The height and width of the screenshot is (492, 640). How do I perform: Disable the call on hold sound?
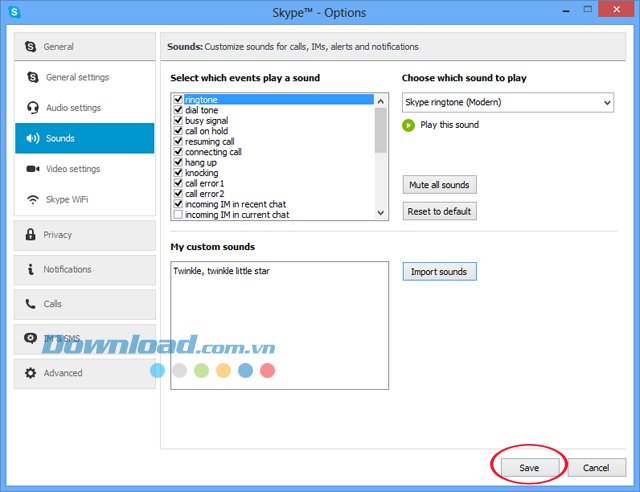[x=178, y=131]
